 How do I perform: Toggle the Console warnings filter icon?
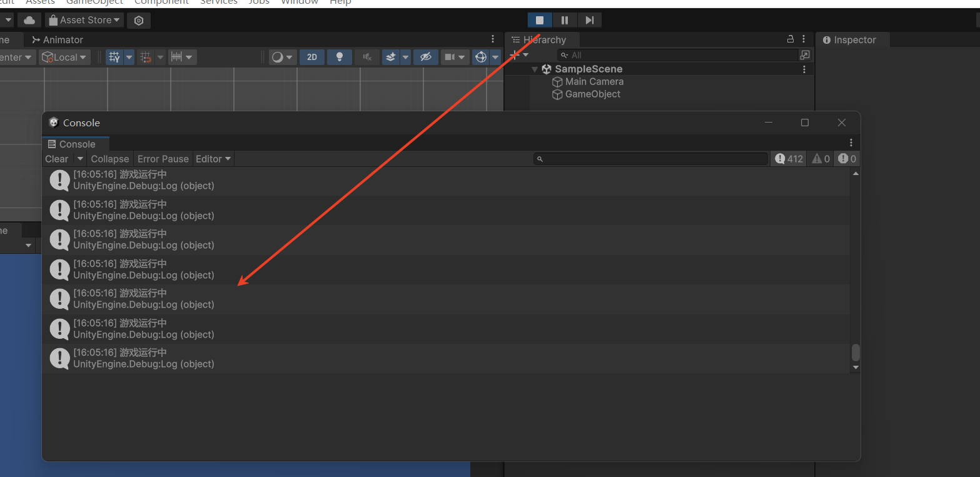(x=821, y=159)
